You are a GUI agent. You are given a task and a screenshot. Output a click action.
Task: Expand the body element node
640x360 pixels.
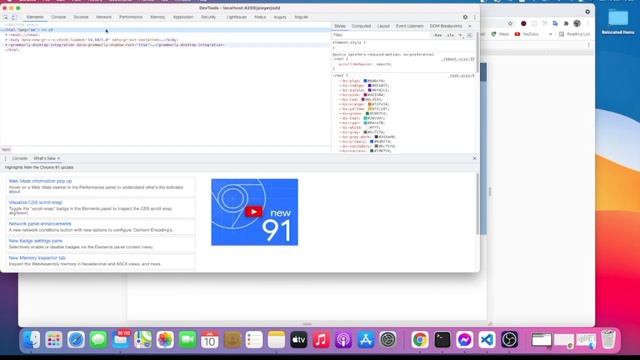(6, 40)
